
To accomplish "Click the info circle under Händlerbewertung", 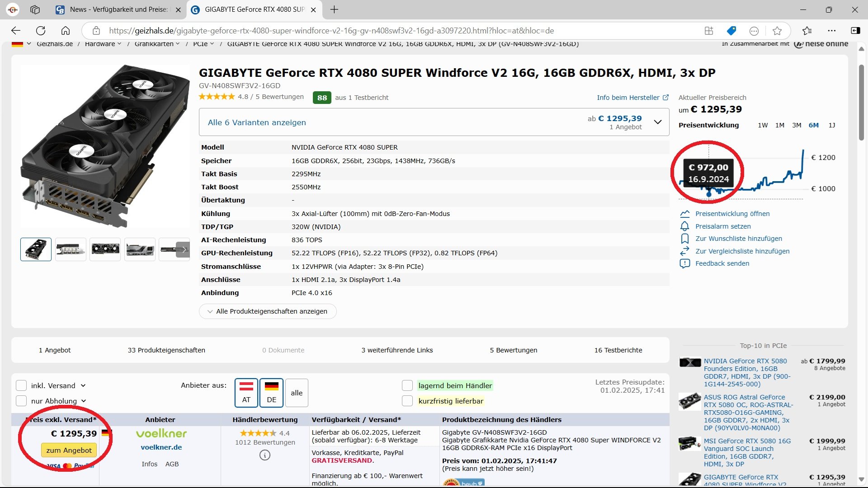I will click(x=265, y=455).
